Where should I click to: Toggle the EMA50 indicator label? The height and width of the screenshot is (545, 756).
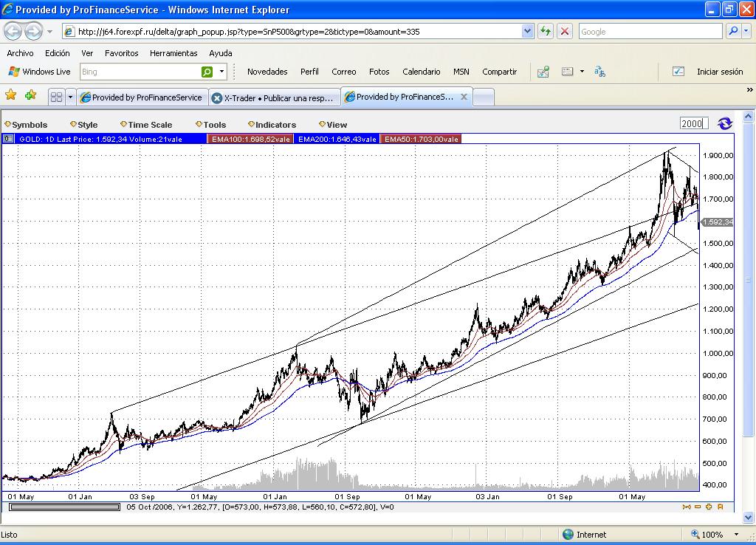click(x=420, y=139)
